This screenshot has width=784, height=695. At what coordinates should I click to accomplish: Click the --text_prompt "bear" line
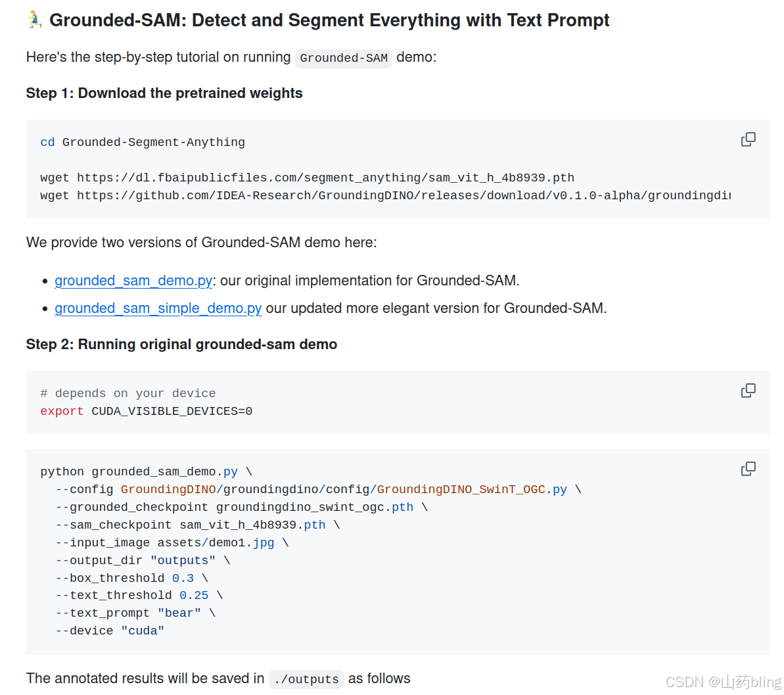point(135,613)
